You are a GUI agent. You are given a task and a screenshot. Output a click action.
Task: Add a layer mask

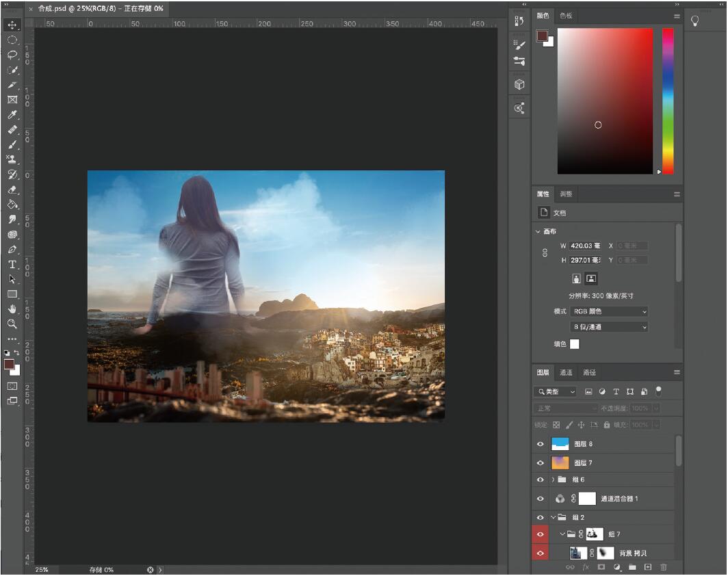point(601,567)
